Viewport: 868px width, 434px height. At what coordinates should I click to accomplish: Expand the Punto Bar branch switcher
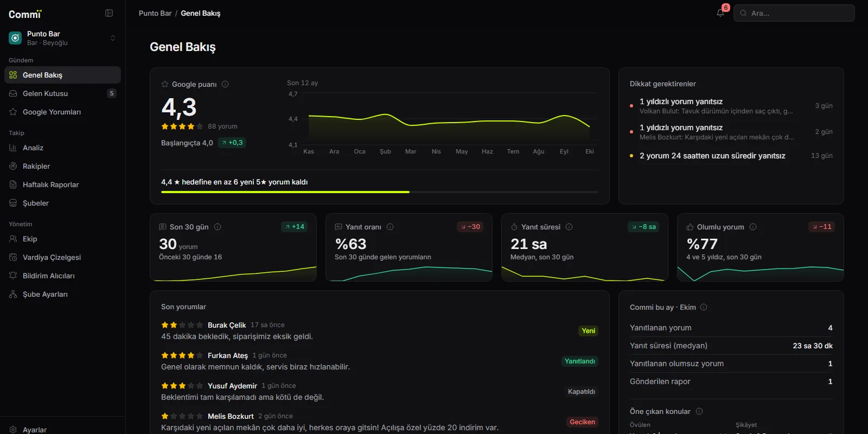tap(62, 38)
